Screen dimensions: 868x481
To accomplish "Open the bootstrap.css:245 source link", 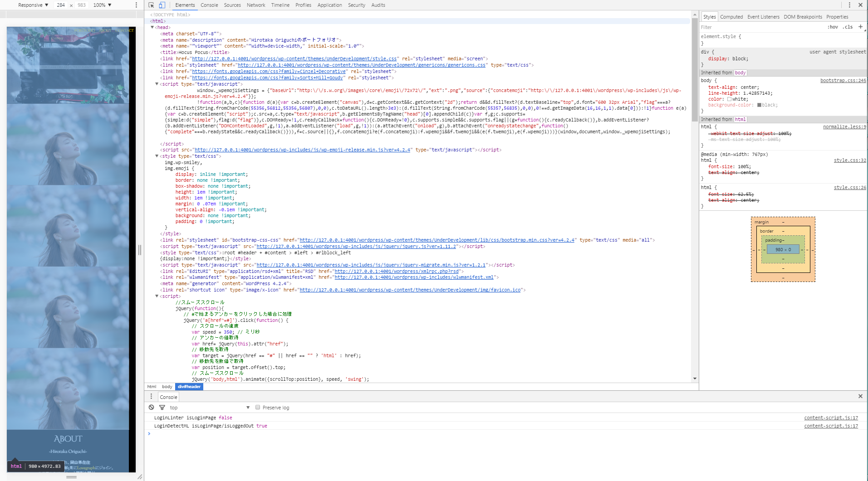I will (x=843, y=81).
